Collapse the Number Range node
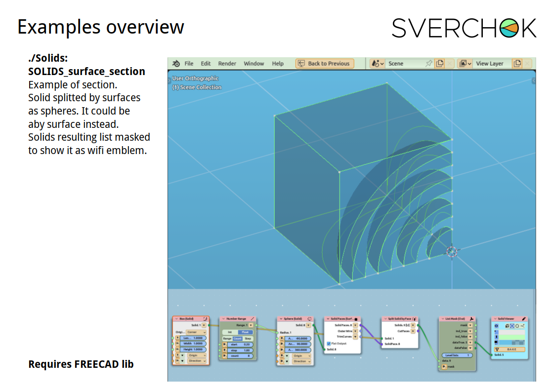This screenshot has height=392, width=555. click(x=223, y=319)
